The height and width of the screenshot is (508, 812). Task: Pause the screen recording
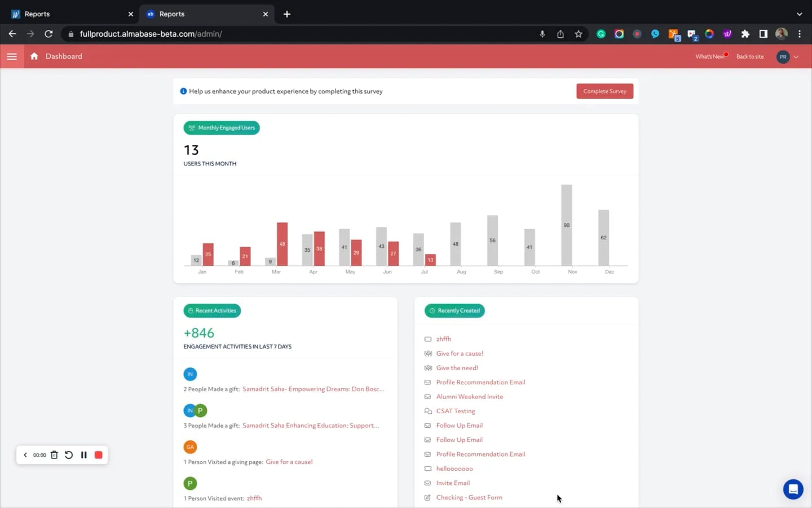pyautogui.click(x=83, y=455)
